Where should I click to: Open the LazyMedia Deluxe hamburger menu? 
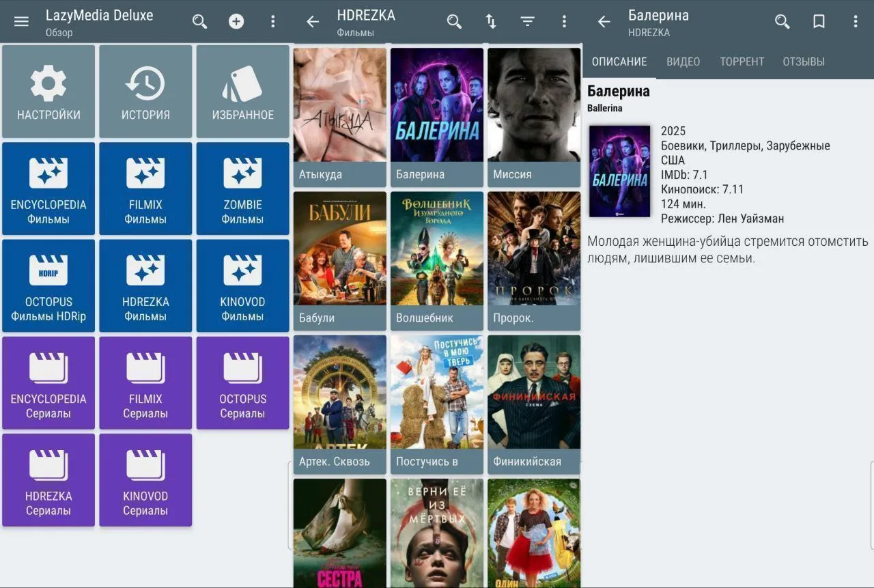click(x=21, y=21)
